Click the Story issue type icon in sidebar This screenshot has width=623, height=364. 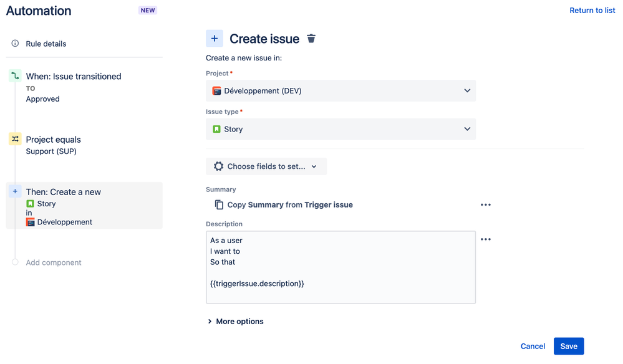pyautogui.click(x=31, y=203)
